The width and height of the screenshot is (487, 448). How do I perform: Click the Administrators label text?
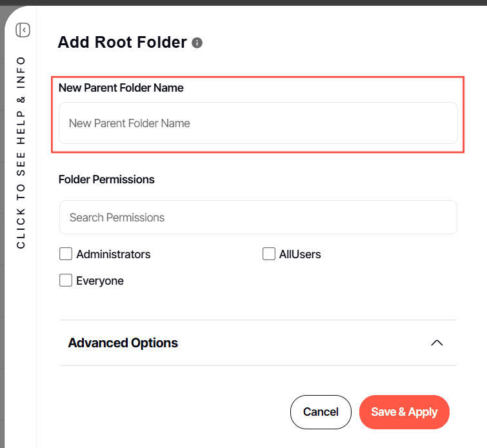pyautogui.click(x=114, y=254)
